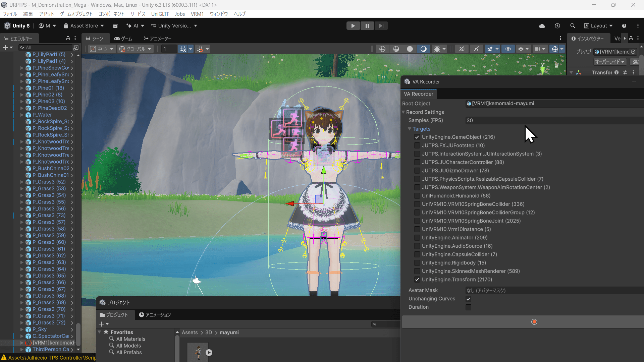Open the Unity Version Control dropdown
Viewport: 644px width, 362px height.
pos(174,26)
